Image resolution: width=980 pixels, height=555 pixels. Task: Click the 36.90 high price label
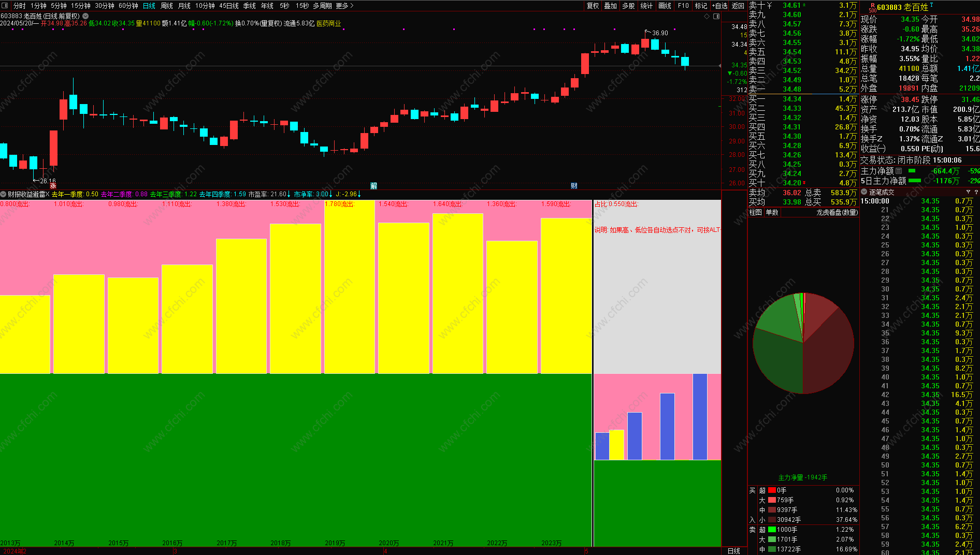(660, 33)
